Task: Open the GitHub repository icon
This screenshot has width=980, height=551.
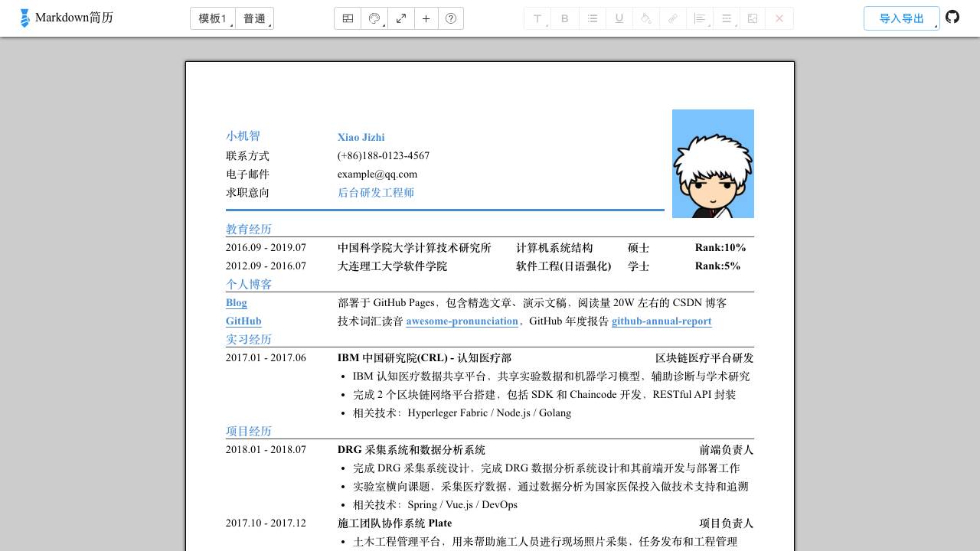Action: click(x=952, y=17)
